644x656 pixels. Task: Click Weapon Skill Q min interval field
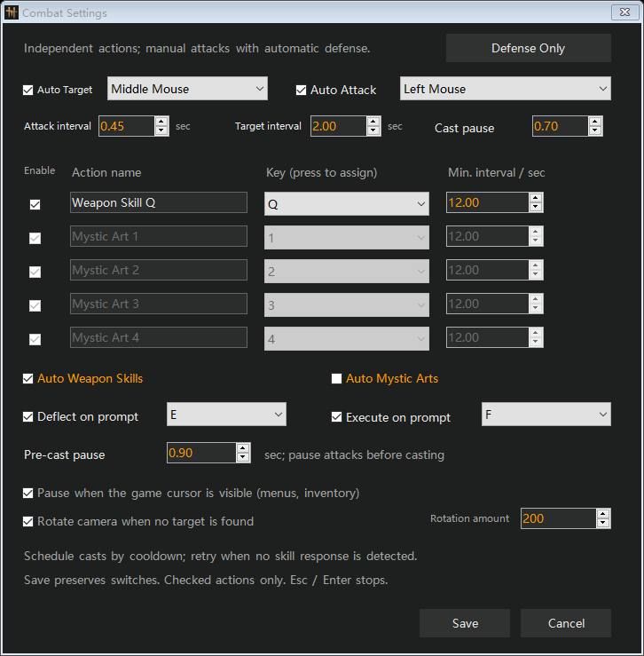click(x=488, y=202)
